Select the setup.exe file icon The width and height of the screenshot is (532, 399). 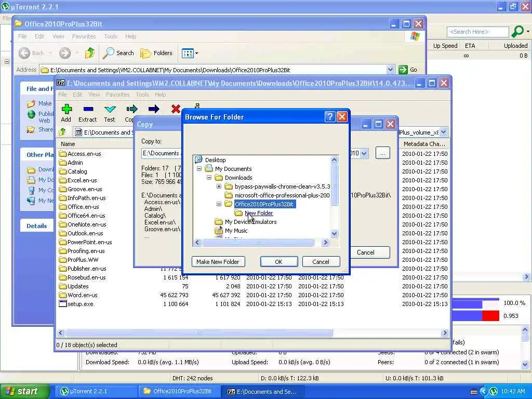[63, 303]
